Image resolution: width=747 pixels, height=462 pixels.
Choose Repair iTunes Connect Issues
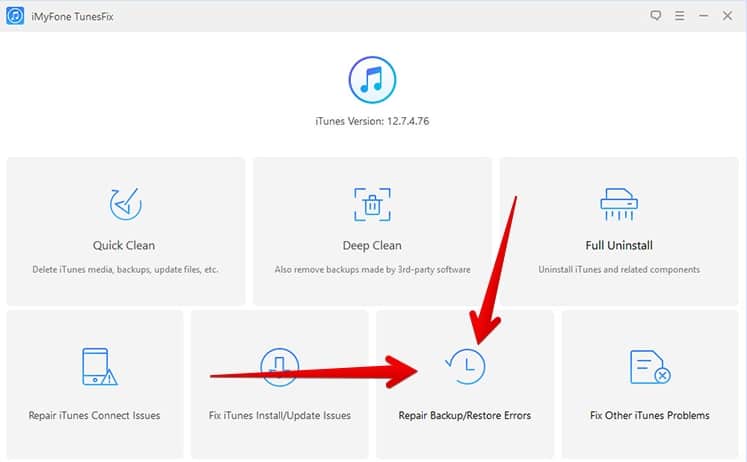coord(94,415)
